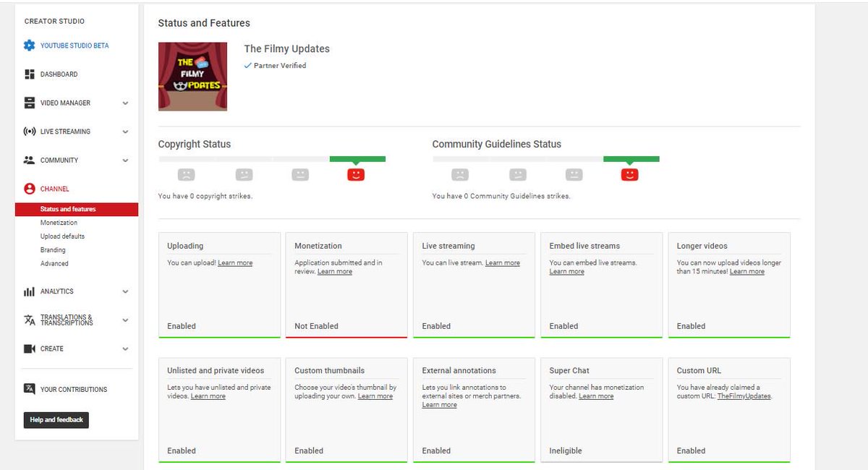Click The Filmy Updates channel name
This screenshot has height=470, width=868.
point(287,48)
